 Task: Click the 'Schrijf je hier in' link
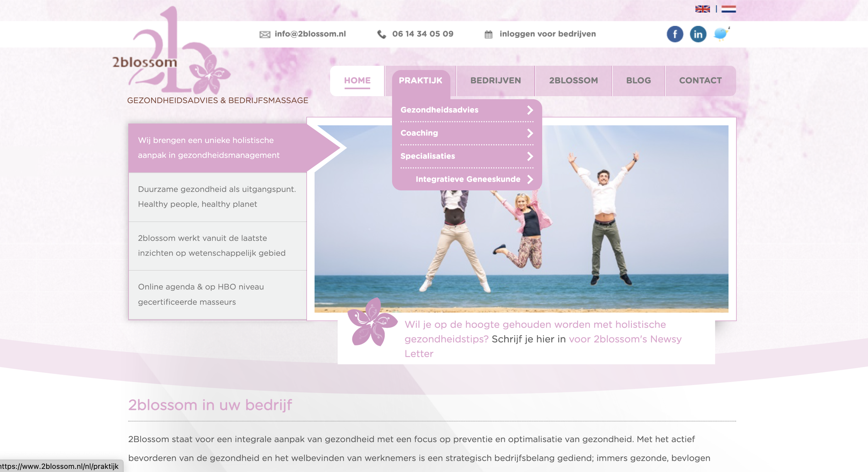click(x=528, y=339)
